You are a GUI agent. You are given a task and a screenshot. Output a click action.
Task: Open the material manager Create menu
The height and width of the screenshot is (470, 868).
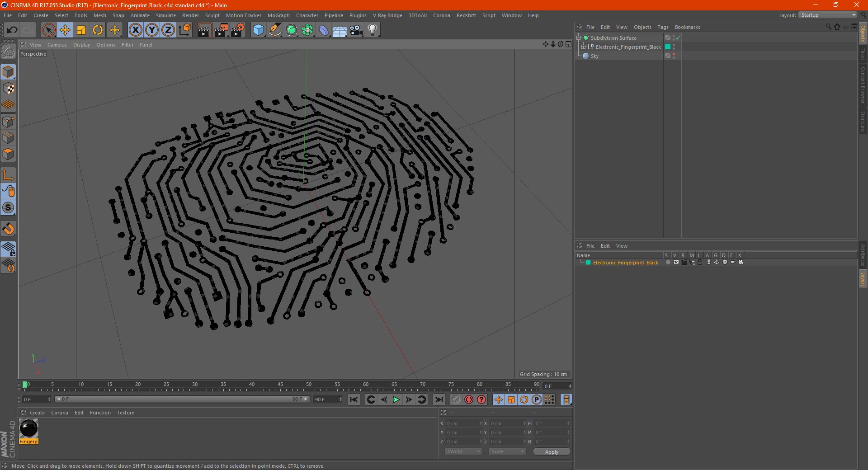(37, 413)
